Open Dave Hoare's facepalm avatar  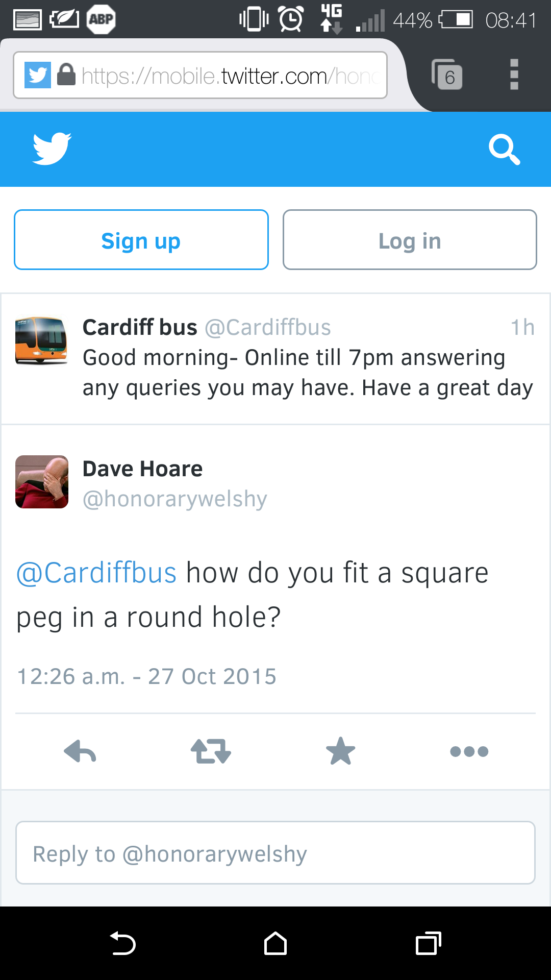pos(42,482)
